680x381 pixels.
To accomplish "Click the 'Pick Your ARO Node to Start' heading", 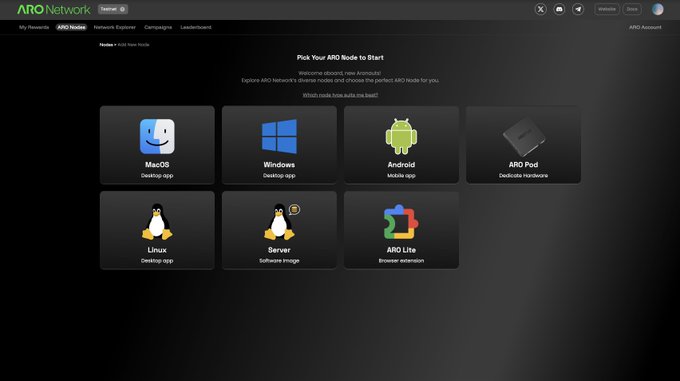I will [x=340, y=58].
